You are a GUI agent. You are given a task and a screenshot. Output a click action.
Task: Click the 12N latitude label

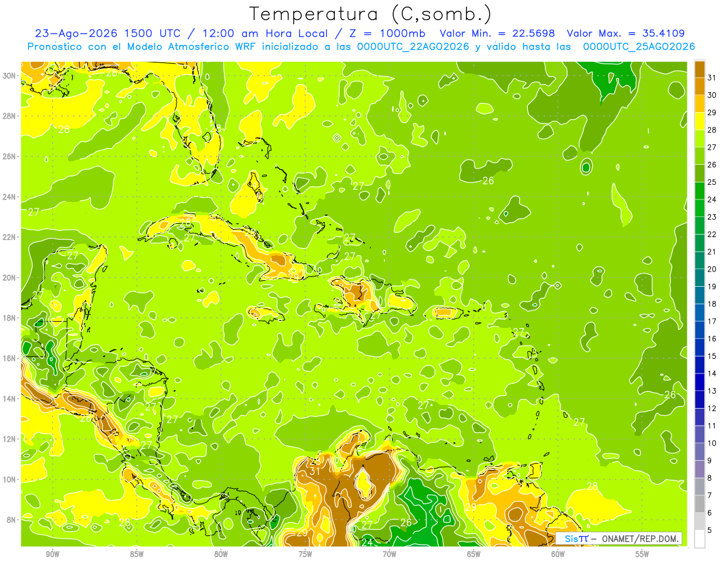coord(10,439)
